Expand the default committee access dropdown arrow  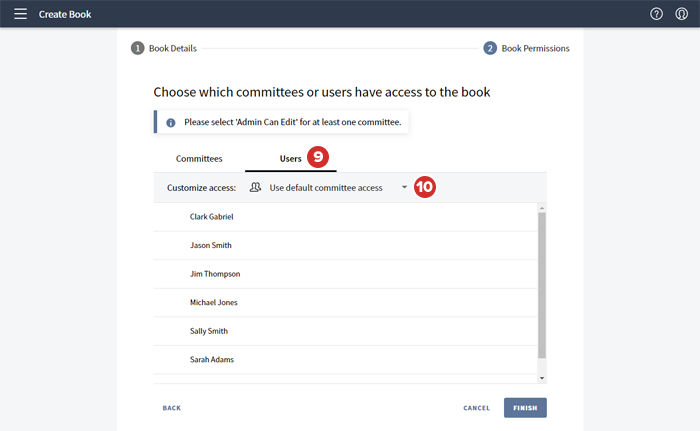tap(404, 187)
